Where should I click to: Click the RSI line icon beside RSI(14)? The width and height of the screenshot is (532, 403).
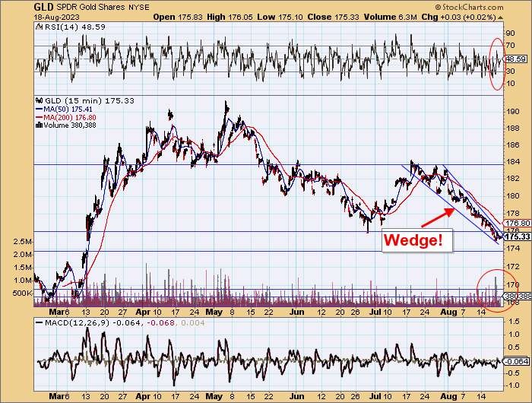tap(40, 27)
